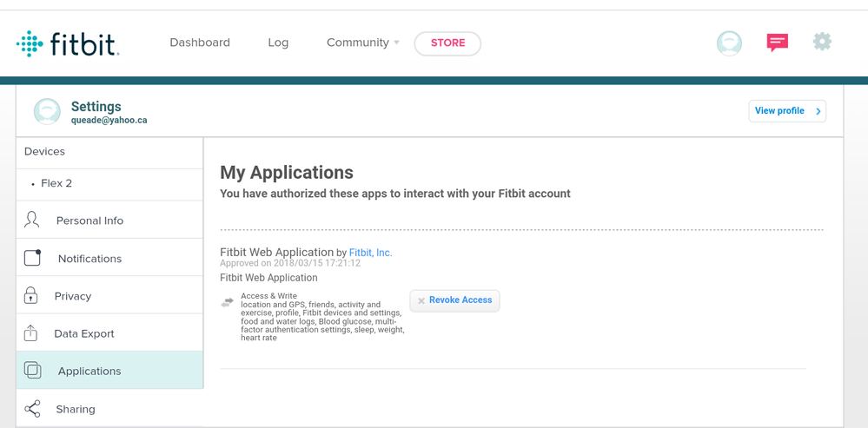Click the View profile chevron arrow

[x=818, y=111]
